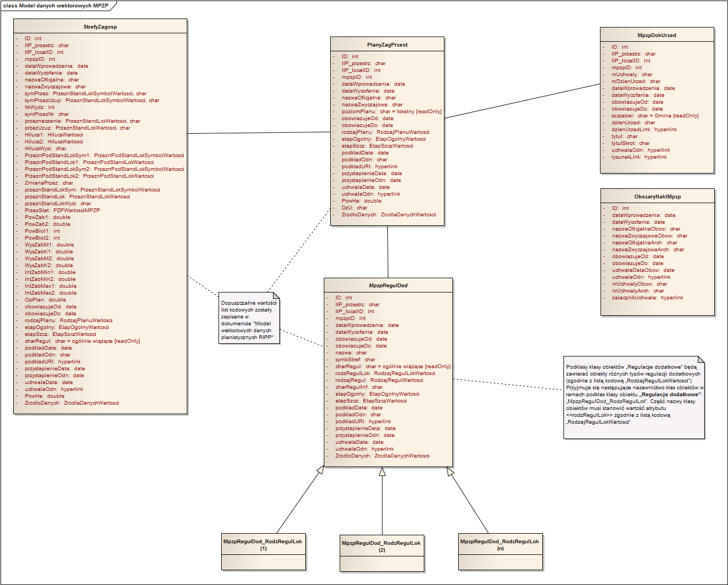Click attribute 'rodzRegulLok: RodzajRegulLokWartosci'
728x585 pixels.
pos(385,373)
